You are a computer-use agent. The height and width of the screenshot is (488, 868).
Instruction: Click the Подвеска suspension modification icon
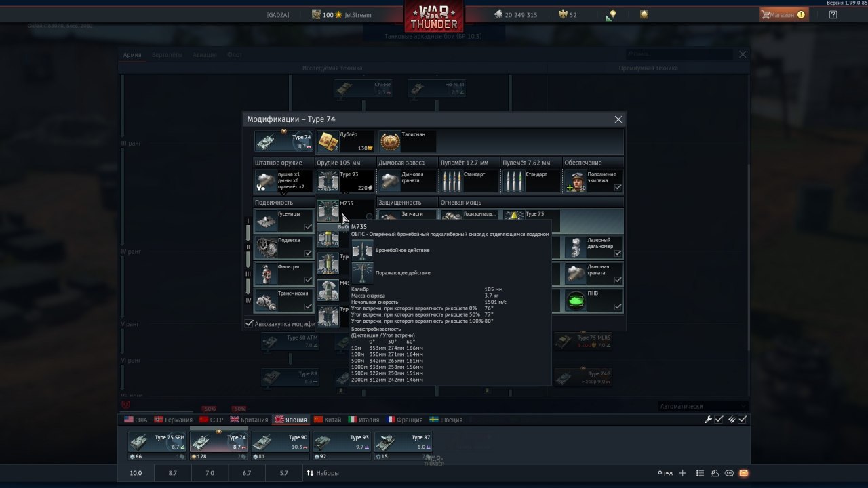pos(267,247)
